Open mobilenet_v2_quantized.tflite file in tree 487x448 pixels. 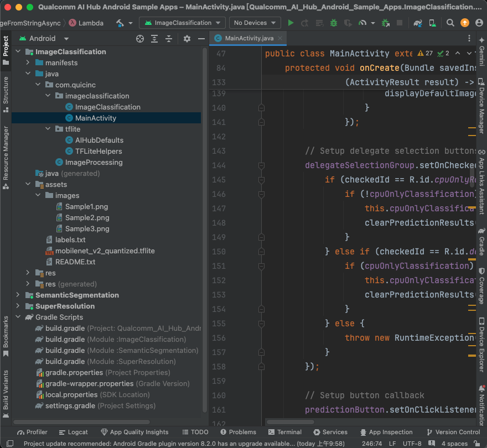[x=105, y=251]
